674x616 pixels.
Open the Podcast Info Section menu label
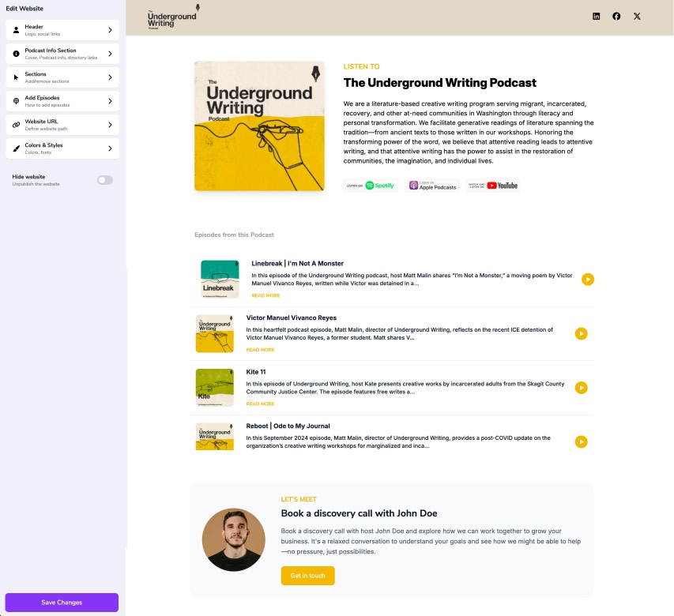[51, 51]
